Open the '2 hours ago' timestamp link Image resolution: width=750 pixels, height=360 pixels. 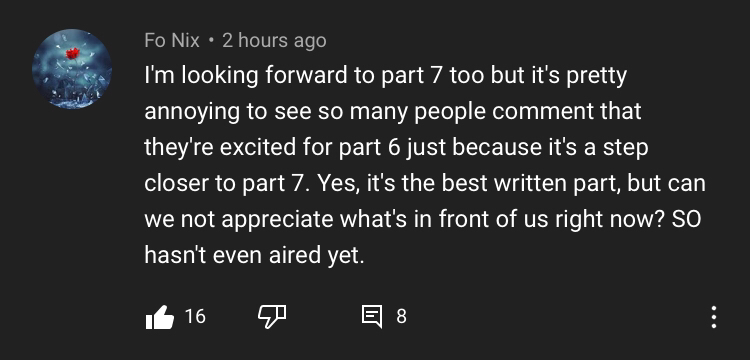(x=274, y=41)
